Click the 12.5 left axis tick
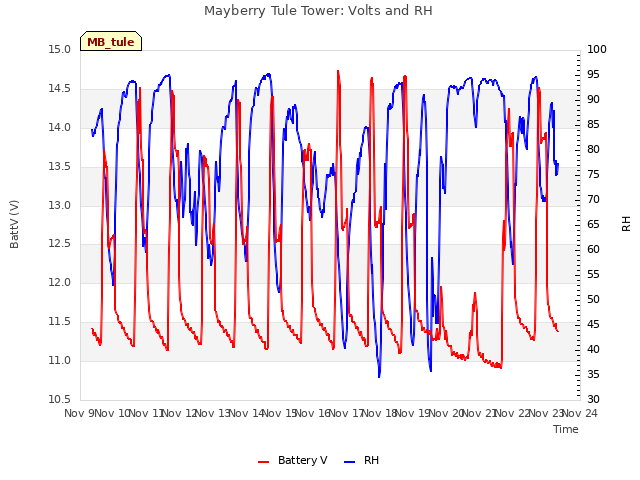The height and width of the screenshot is (480, 640). pos(60,244)
